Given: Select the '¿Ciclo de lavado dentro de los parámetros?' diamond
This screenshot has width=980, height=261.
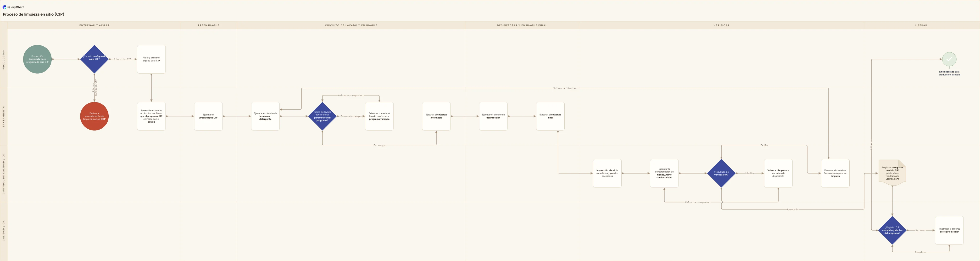Looking at the screenshot, I should click(x=322, y=116).
